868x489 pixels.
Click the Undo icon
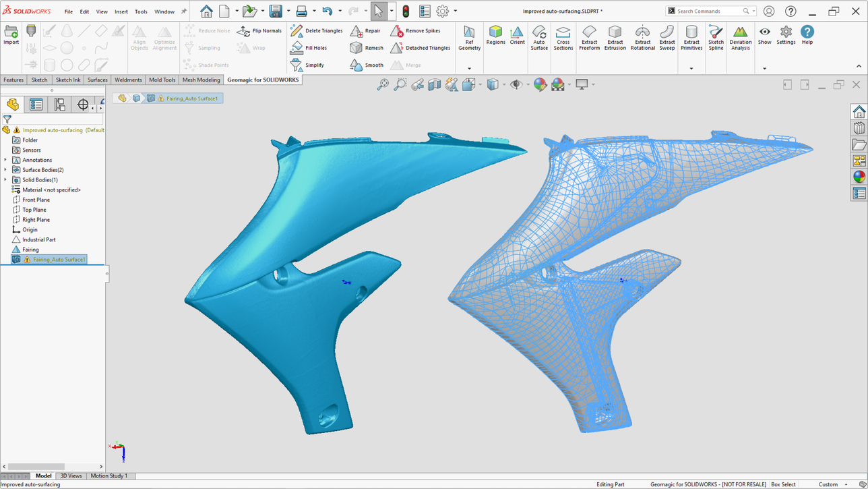click(327, 11)
